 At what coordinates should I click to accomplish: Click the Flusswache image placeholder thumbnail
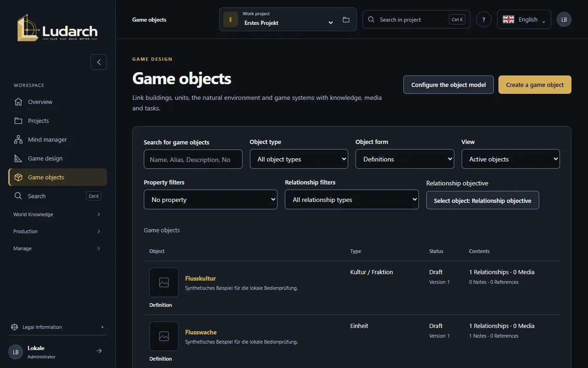click(164, 336)
